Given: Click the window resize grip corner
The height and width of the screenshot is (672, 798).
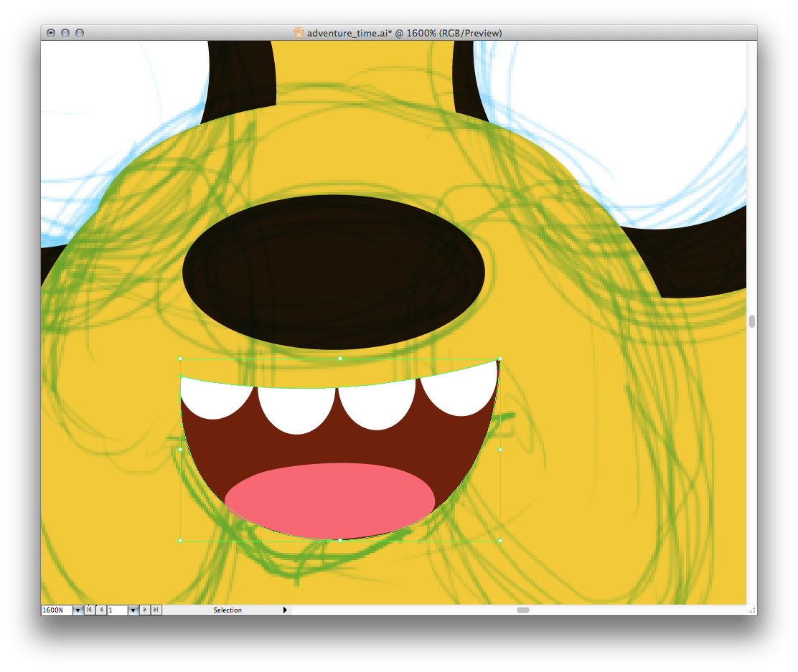Looking at the screenshot, I should pos(751,610).
